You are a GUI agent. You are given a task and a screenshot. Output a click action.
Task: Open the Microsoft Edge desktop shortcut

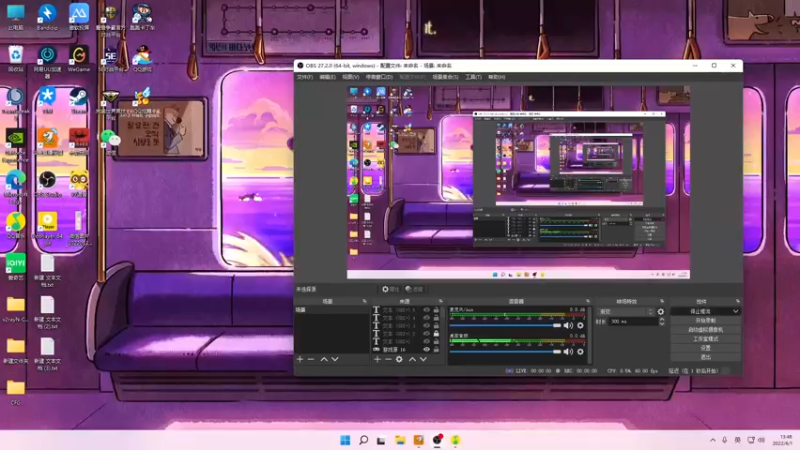click(16, 187)
